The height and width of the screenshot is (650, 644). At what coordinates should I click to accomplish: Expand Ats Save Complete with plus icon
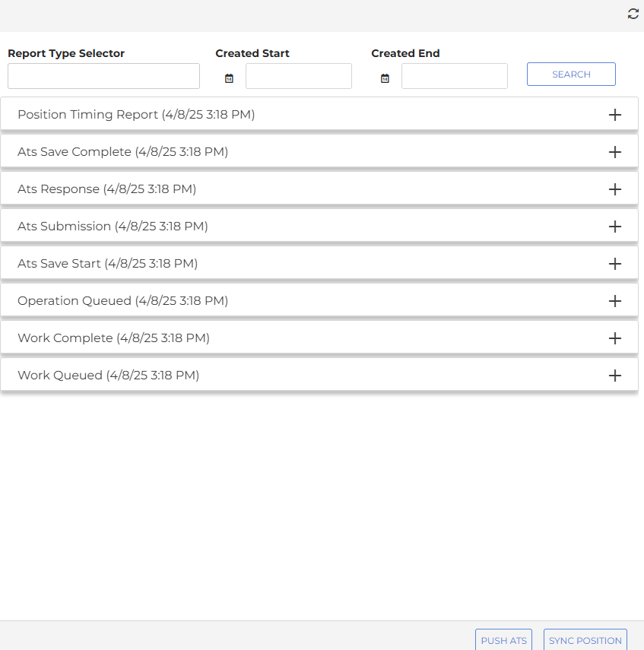(x=614, y=152)
